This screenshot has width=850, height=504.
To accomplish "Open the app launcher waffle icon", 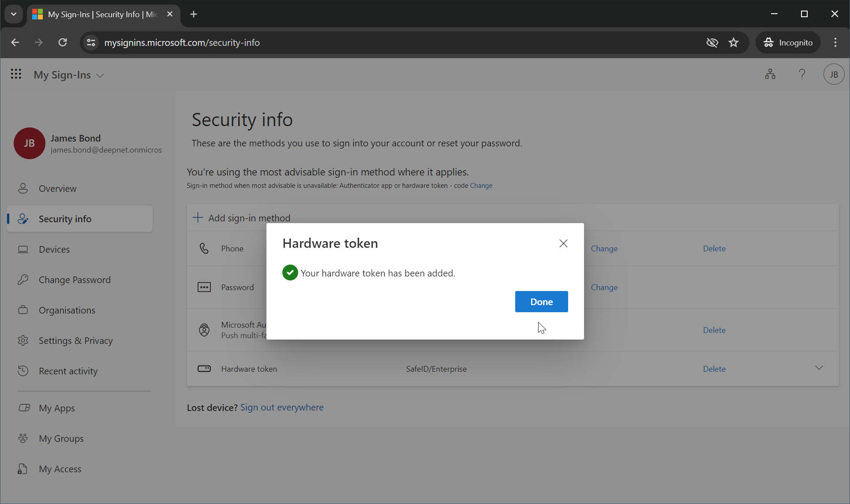I will tap(16, 74).
